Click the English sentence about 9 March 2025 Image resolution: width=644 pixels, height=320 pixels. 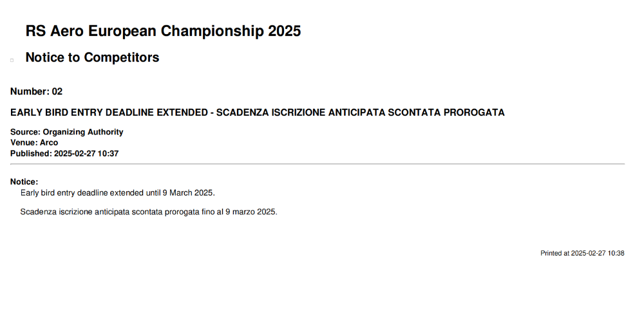tap(118, 193)
